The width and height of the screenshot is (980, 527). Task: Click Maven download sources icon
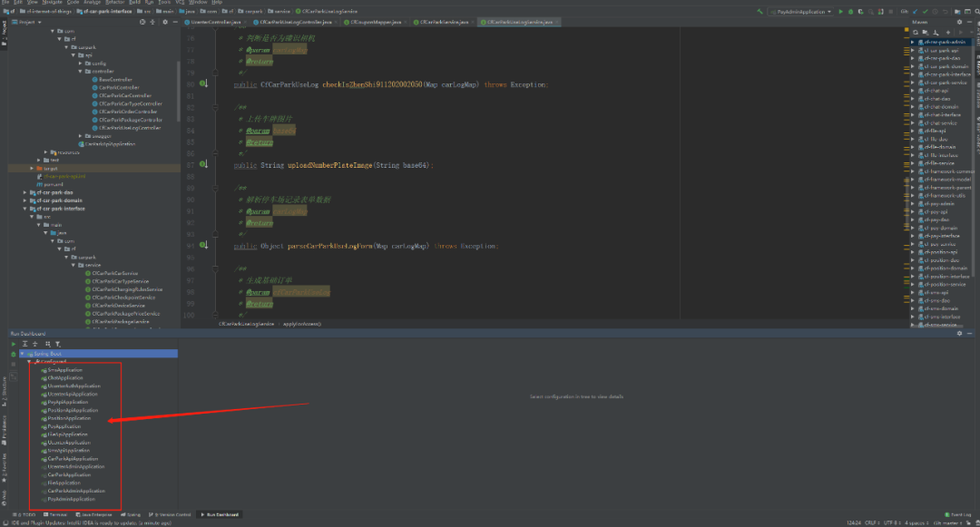click(x=936, y=33)
